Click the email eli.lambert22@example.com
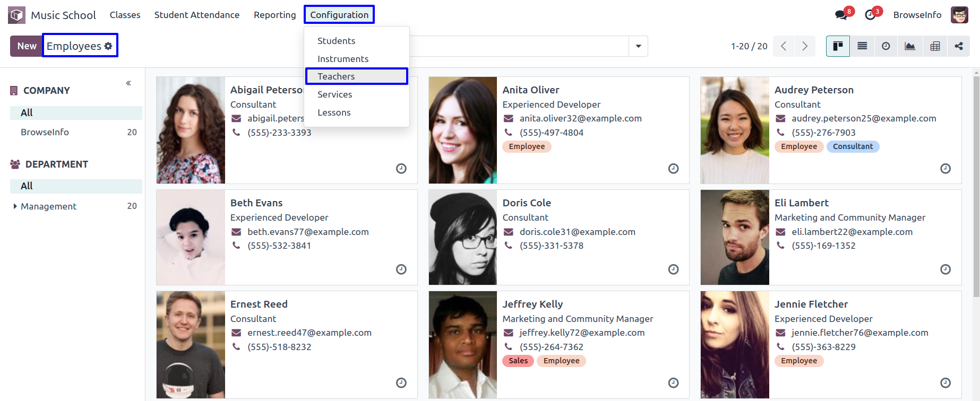Image resolution: width=980 pixels, height=401 pixels. pos(852,232)
